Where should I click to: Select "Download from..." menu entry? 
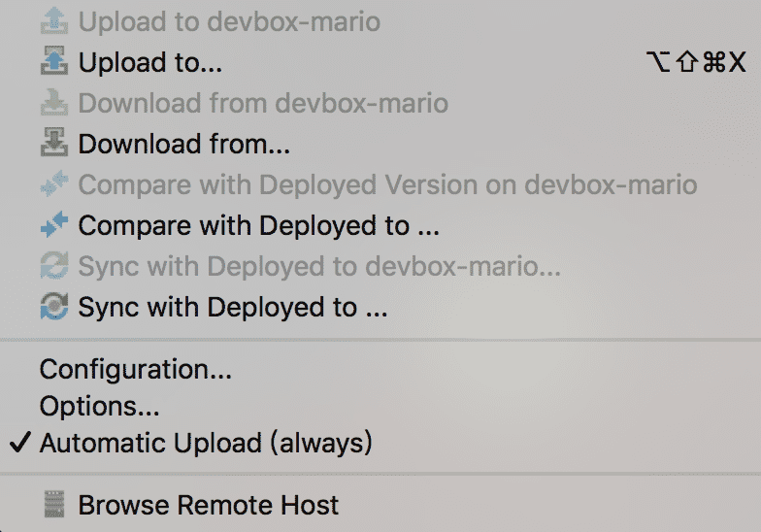click(x=380, y=144)
